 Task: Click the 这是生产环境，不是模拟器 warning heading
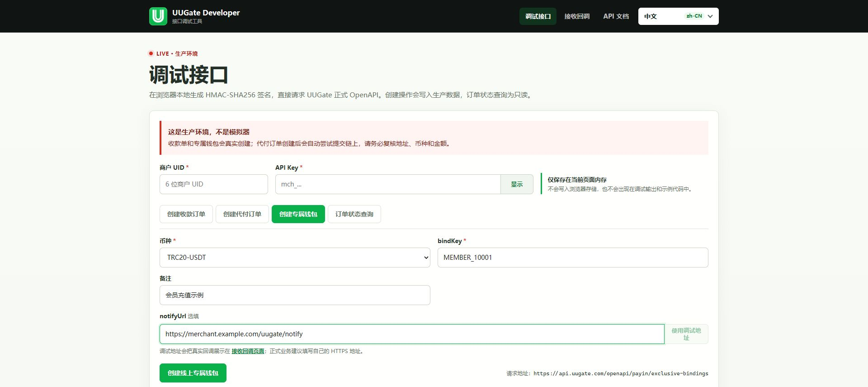tap(209, 132)
